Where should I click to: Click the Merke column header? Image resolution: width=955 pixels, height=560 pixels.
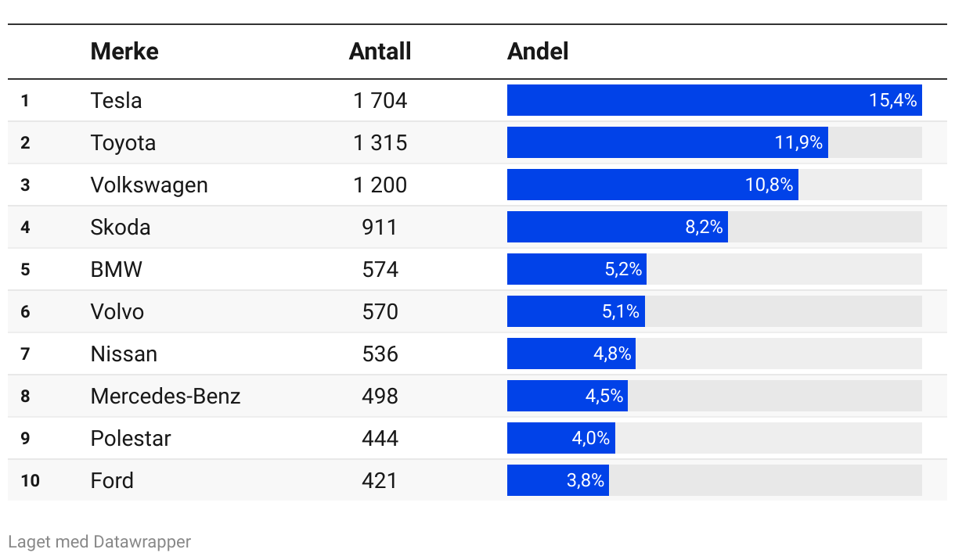pyautogui.click(x=124, y=52)
